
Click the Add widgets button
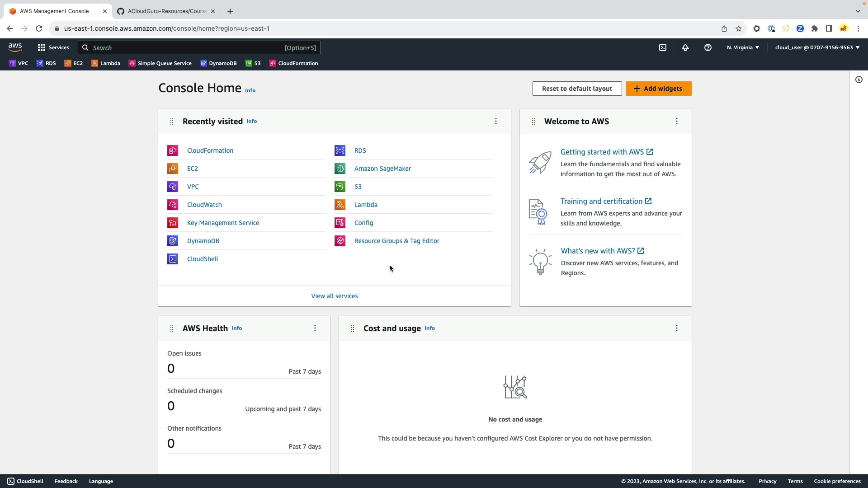point(658,89)
